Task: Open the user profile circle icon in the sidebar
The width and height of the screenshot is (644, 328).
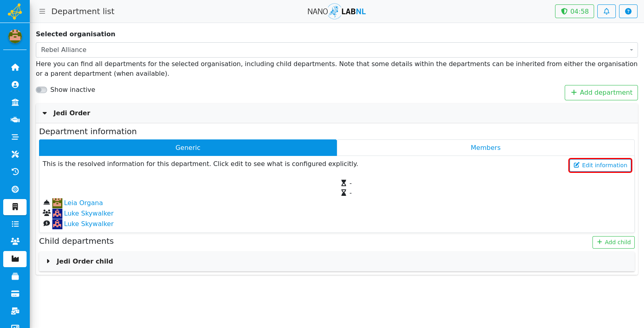Action: [x=15, y=85]
